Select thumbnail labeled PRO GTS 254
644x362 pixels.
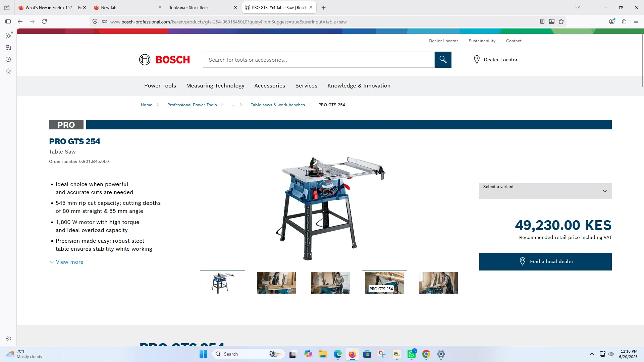coord(384,283)
